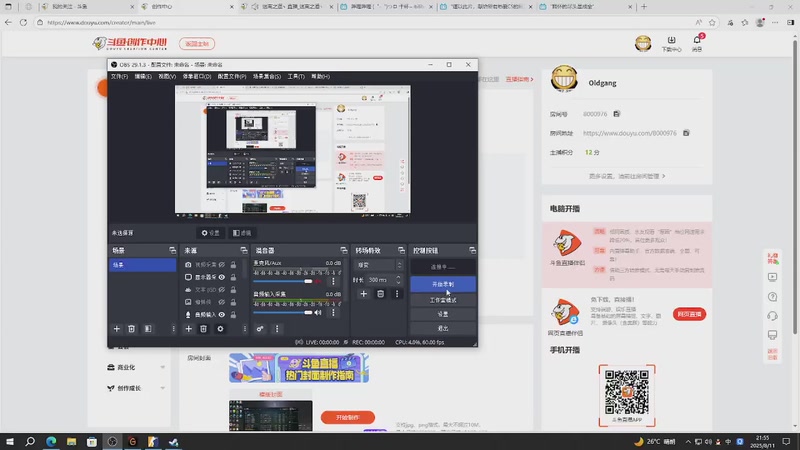This screenshot has height=450, width=800.
Task: Delete selected source with the trash icon
Action: pyautogui.click(x=204, y=329)
